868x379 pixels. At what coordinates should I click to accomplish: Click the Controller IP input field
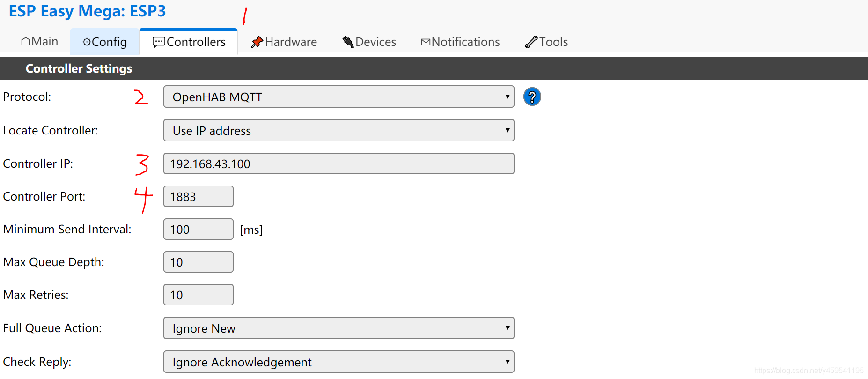[338, 163]
